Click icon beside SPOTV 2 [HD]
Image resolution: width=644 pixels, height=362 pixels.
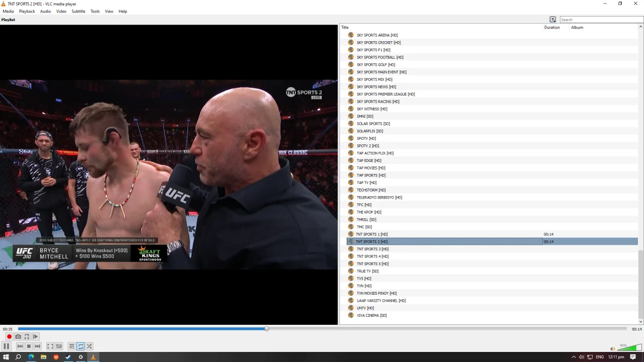[x=351, y=146]
